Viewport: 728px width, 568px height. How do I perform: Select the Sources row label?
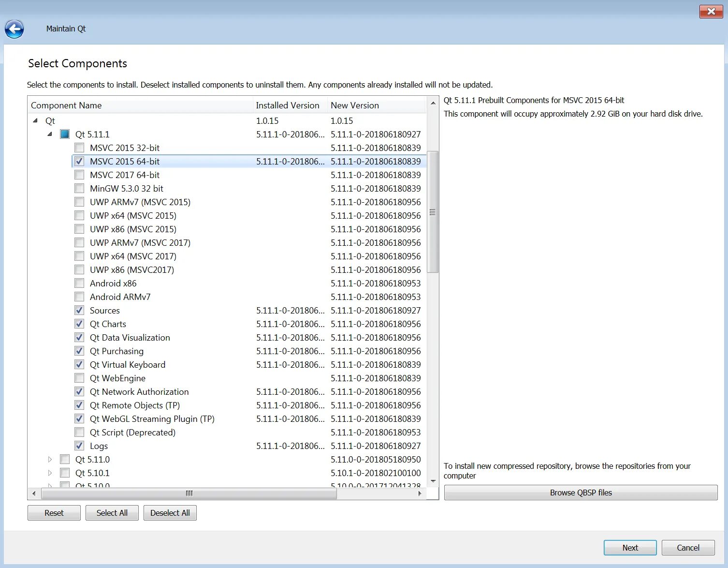tap(104, 310)
